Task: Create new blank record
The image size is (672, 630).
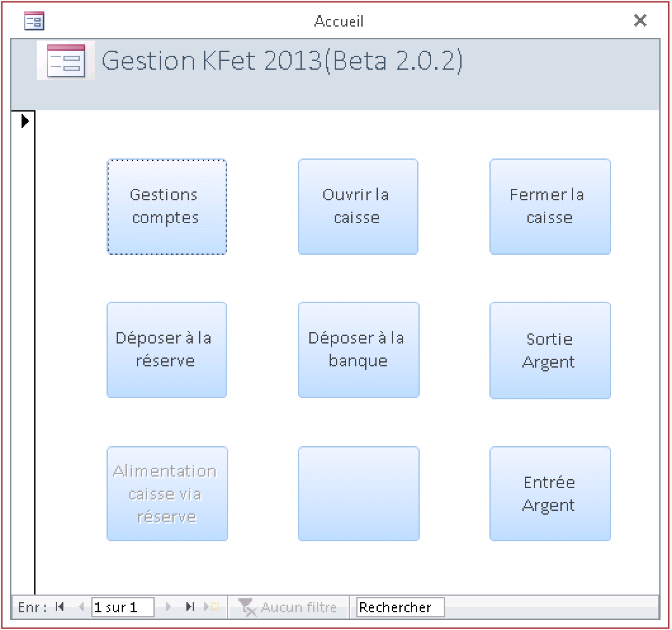Action: coord(212,607)
